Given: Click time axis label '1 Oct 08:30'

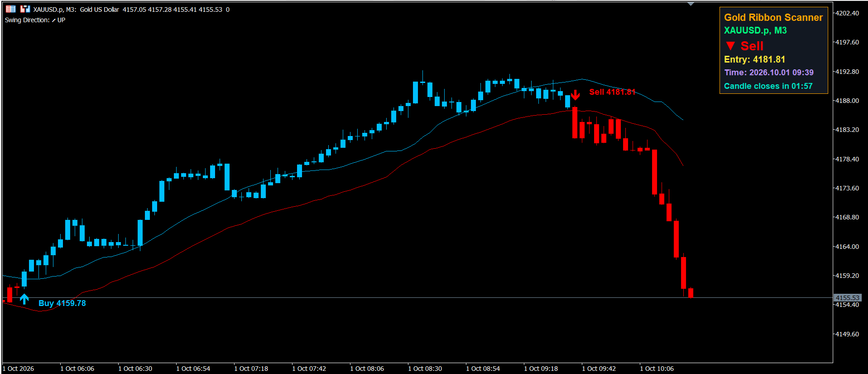Looking at the screenshot, I should [x=426, y=369].
